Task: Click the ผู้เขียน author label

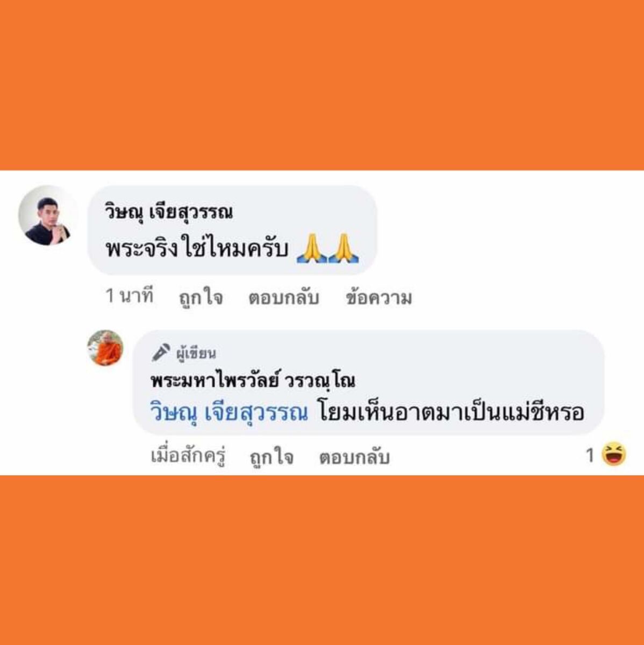Action: pyautogui.click(x=196, y=353)
